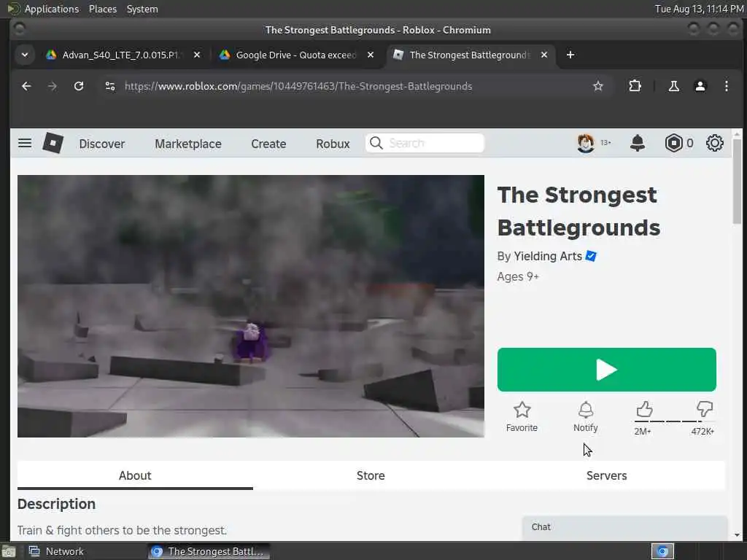Open the Discover page

102,144
